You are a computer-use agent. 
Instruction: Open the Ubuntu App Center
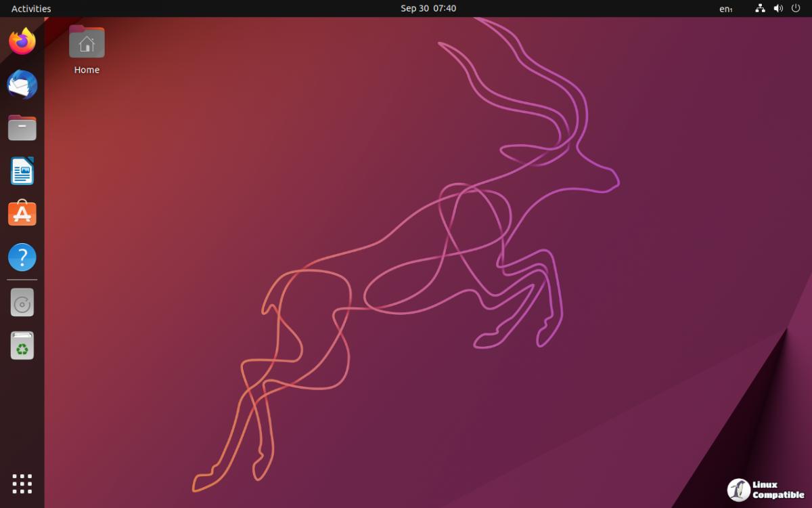(x=22, y=214)
